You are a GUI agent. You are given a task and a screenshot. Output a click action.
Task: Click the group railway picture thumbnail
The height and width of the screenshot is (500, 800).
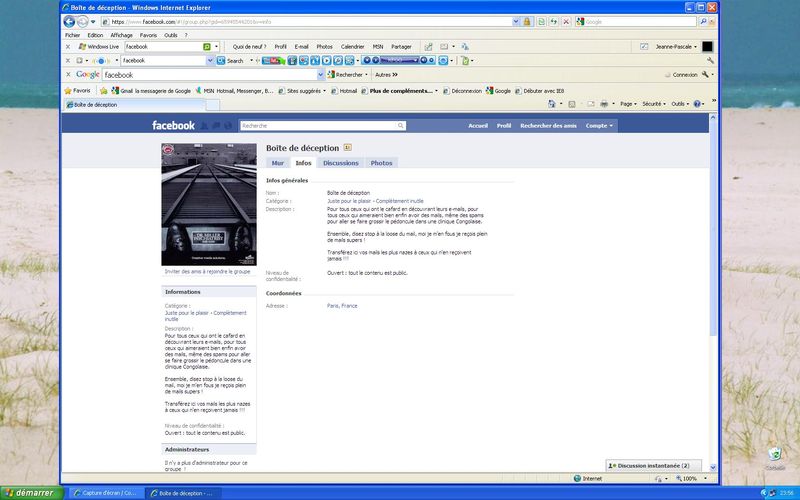pos(209,205)
